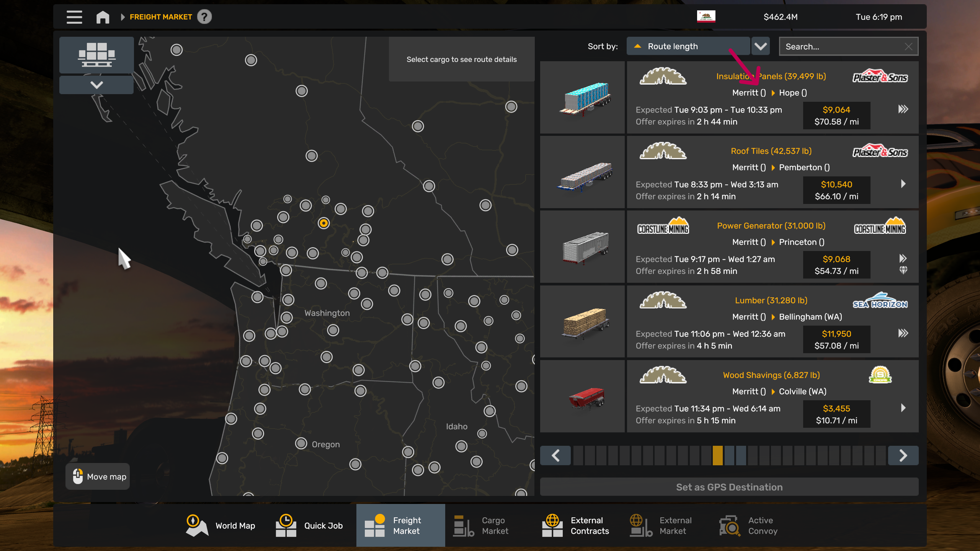980x551 pixels.
Task: Clear the search field X icon
Action: 908,47
